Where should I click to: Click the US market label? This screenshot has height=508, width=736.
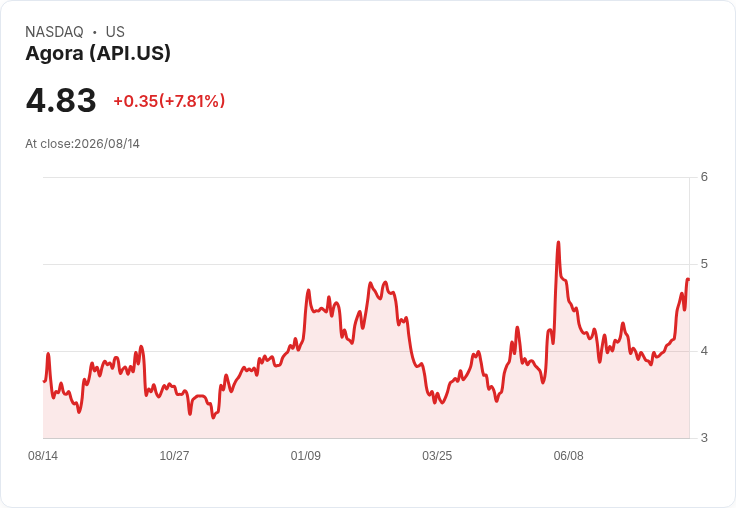(x=115, y=32)
